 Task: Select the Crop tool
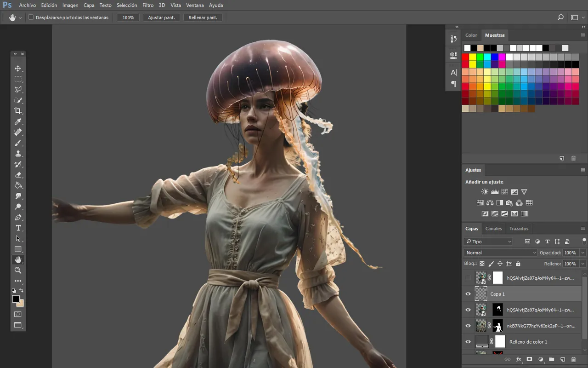(18, 111)
